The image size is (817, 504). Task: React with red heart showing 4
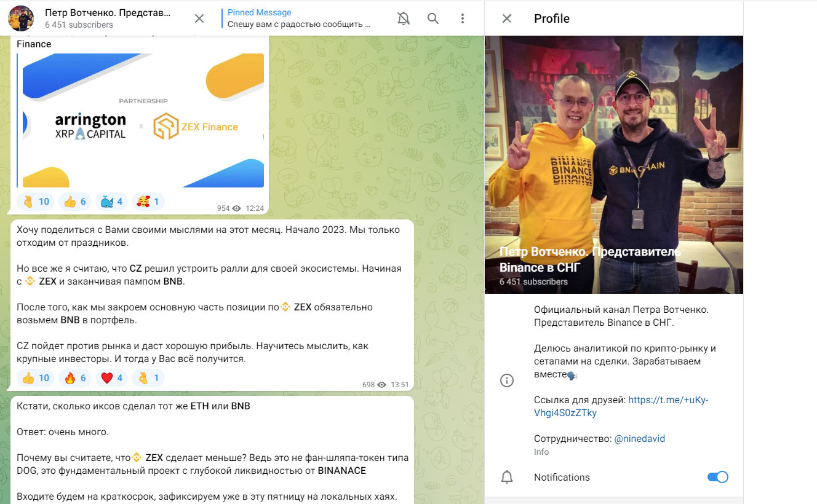pyautogui.click(x=111, y=378)
